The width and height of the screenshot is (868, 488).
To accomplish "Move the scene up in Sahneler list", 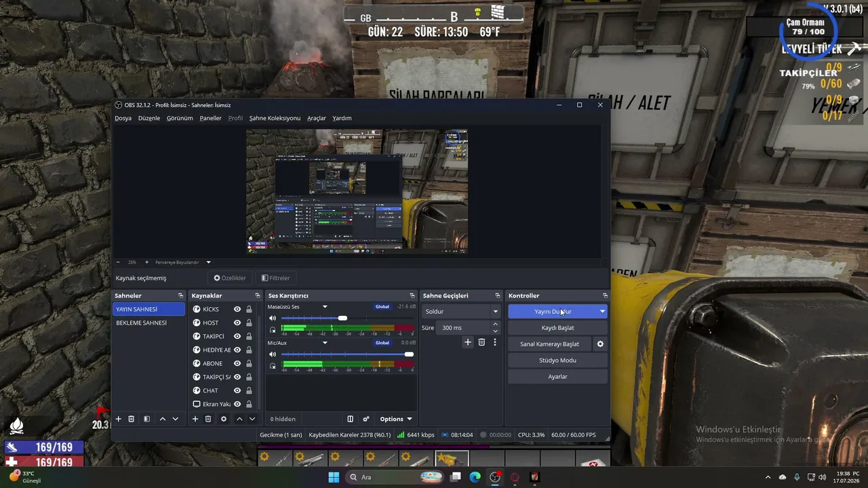I will (163, 419).
